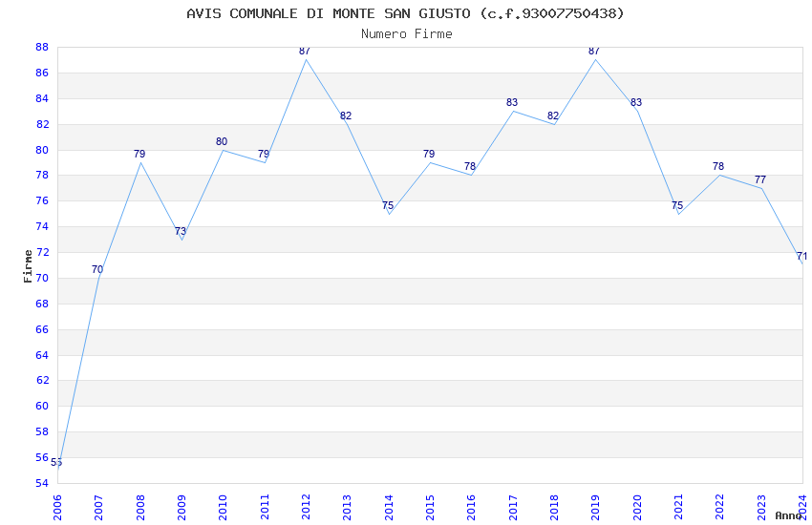Select the 2013 year label

(x=347, y=508)
